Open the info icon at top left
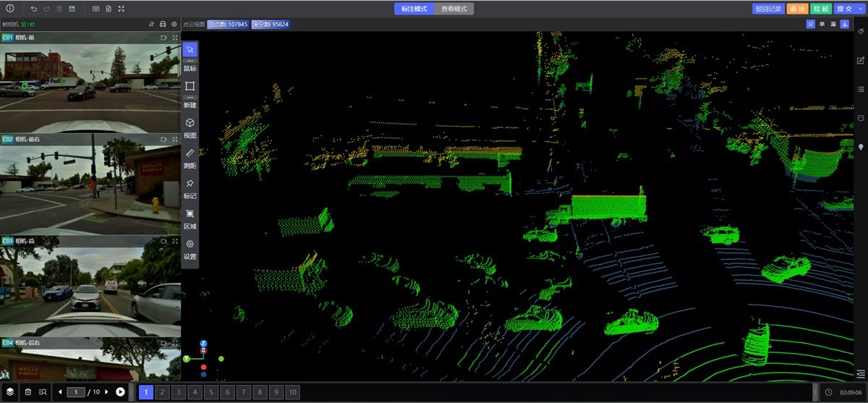 click(x=9, y=9)
